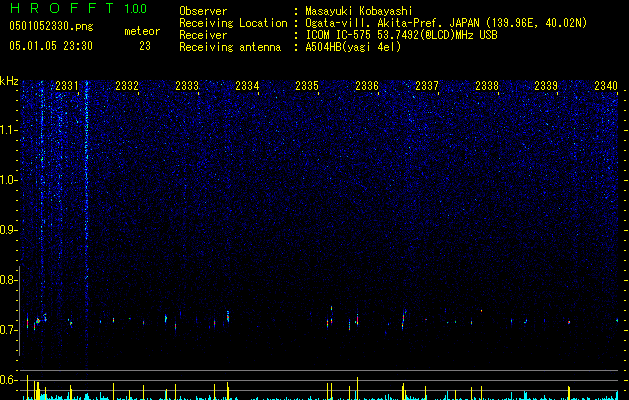
Task: Click the 0.6 kHz axis label
Action: (x=8, y=380)
